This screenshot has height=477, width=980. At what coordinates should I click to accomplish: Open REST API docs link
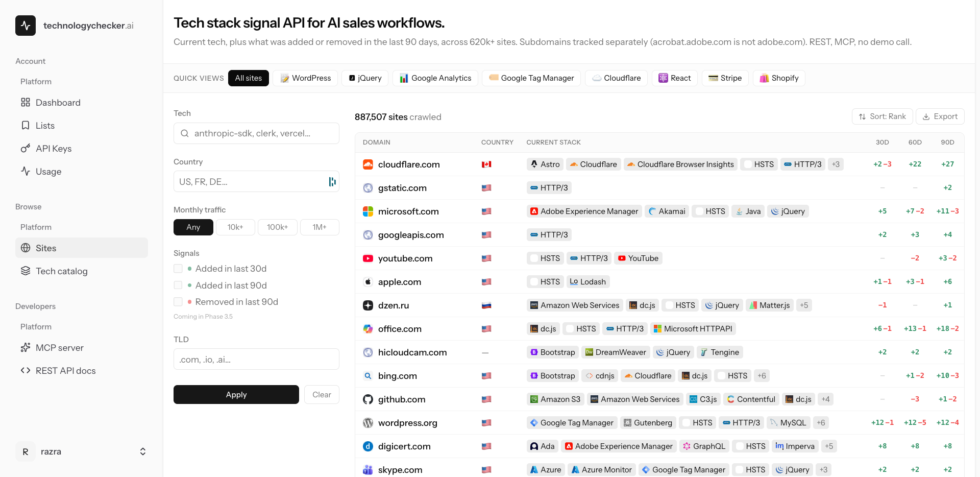point(82,371)
